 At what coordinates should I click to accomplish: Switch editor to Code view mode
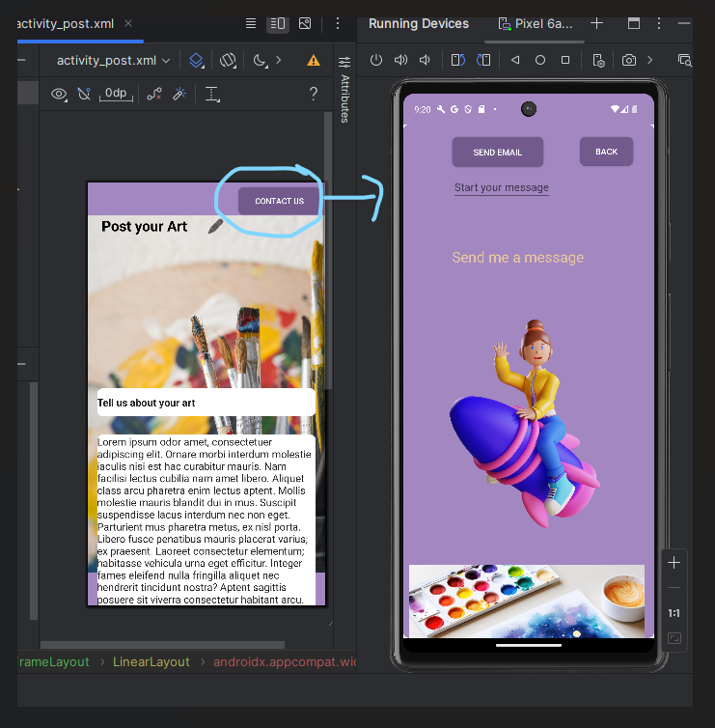(251, 23)
